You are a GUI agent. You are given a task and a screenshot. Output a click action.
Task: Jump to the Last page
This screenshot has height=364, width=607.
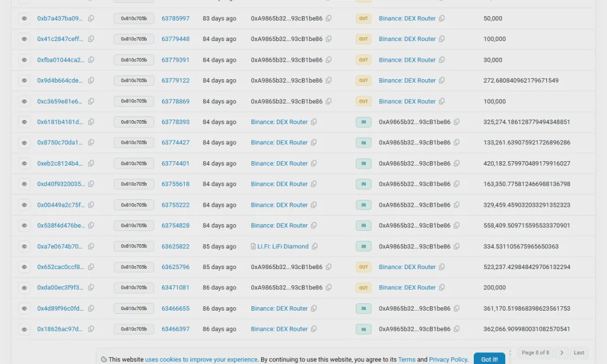point(579,353)
